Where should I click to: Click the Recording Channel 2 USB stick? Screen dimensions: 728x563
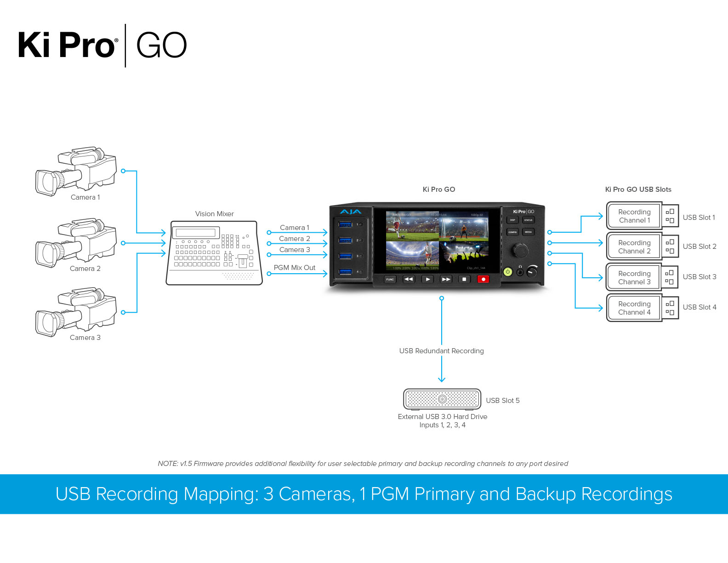coord(642,247)
